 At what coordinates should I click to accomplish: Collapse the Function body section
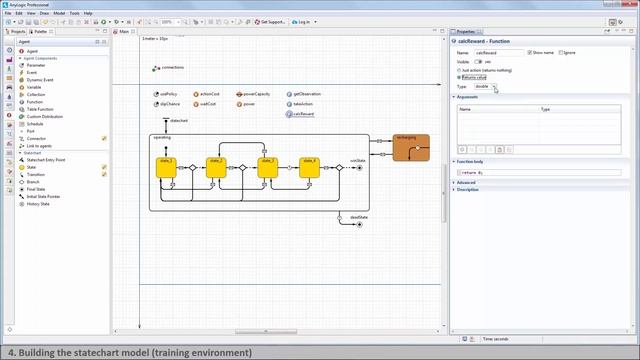coord(454,162)
